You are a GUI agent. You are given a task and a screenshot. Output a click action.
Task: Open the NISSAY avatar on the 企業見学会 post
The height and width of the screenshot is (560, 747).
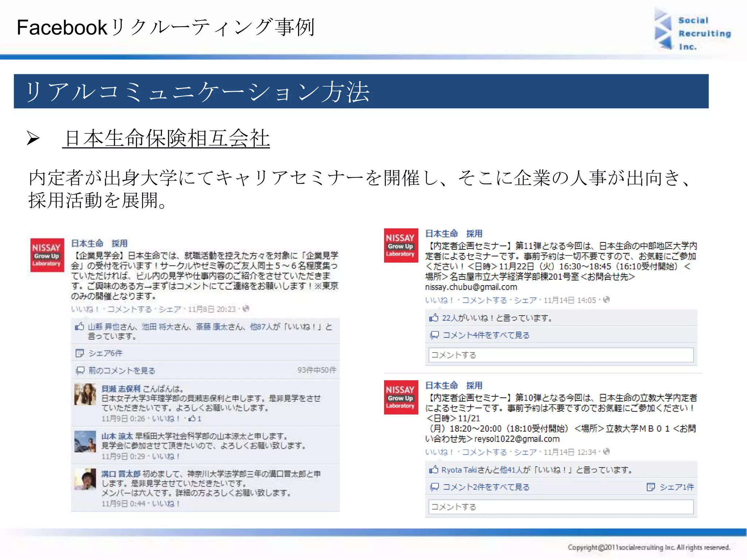tap(47, 255)
